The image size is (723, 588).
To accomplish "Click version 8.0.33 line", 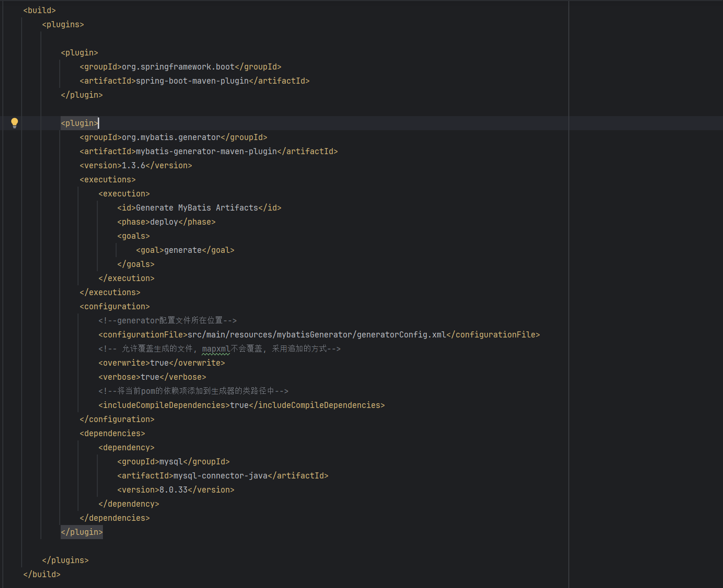I will click(x=176, y=490).
